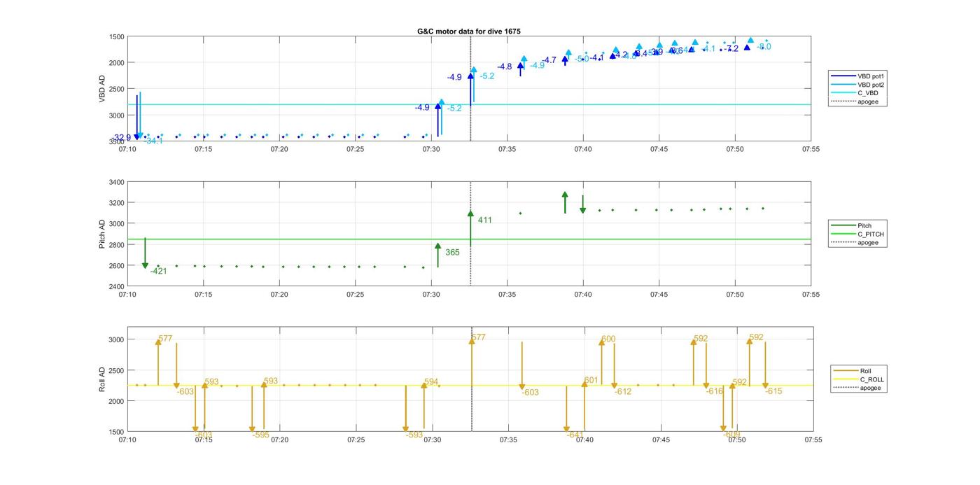This screenshot has width=980, height=485.
Task: Click the roll value label '-593'
Action: 414,435
